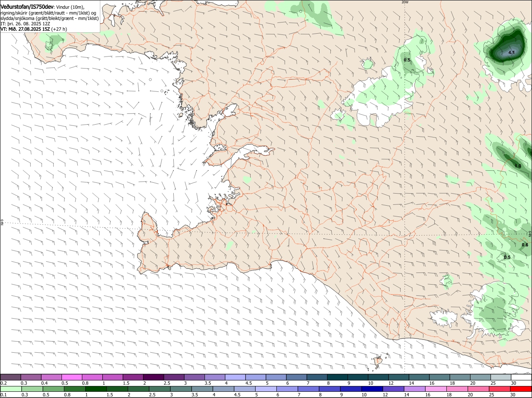Click the 0.5 value label below the 0.6 label
The height and width of the screenshot is (398, 532).
pos(507,258)
